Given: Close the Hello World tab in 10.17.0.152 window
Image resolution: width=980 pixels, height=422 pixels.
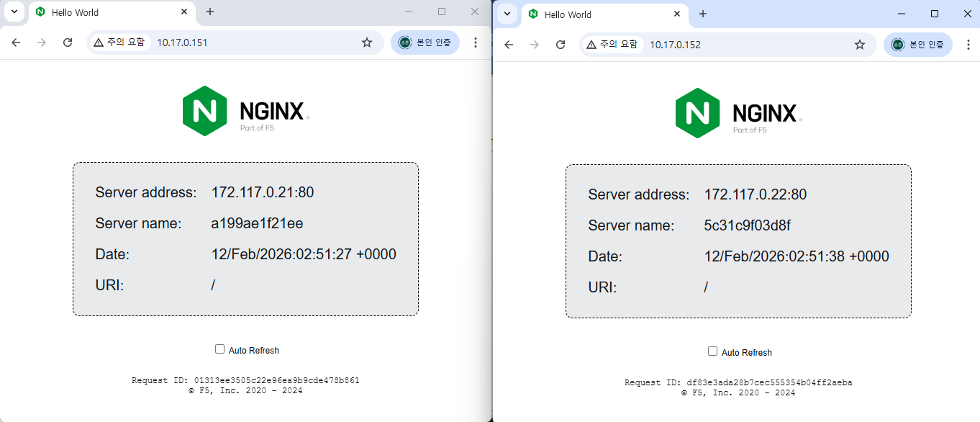Looking at the screenshot, I should click(677, 14).
